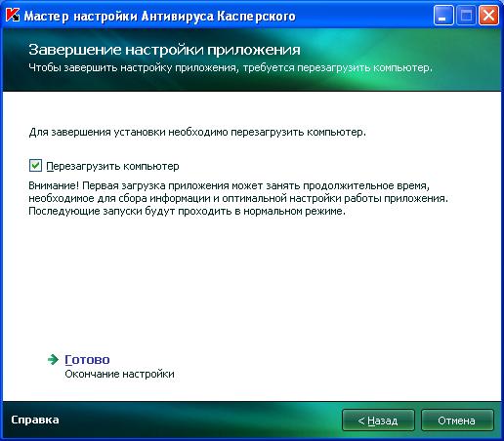This screenshot has height=441, width=504.
Task: Click the Внимание! warning text line
Action: [230, 185]
